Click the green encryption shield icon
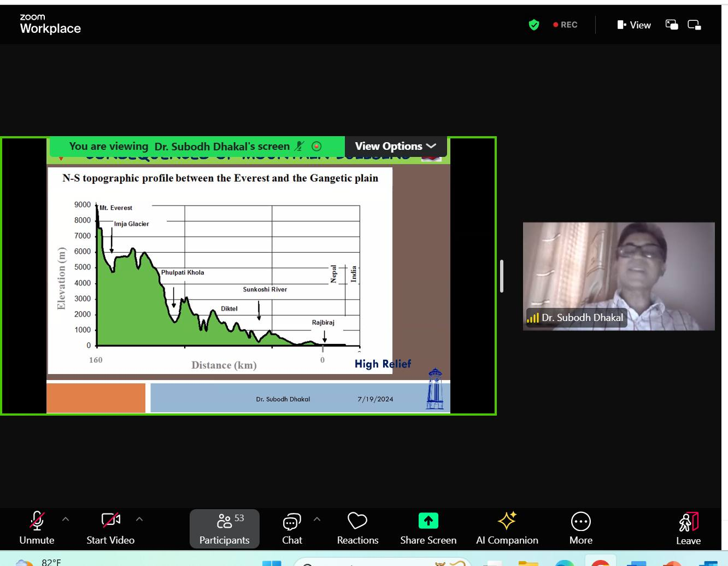Viewport: 728px width, 566px height. [534, 25]
